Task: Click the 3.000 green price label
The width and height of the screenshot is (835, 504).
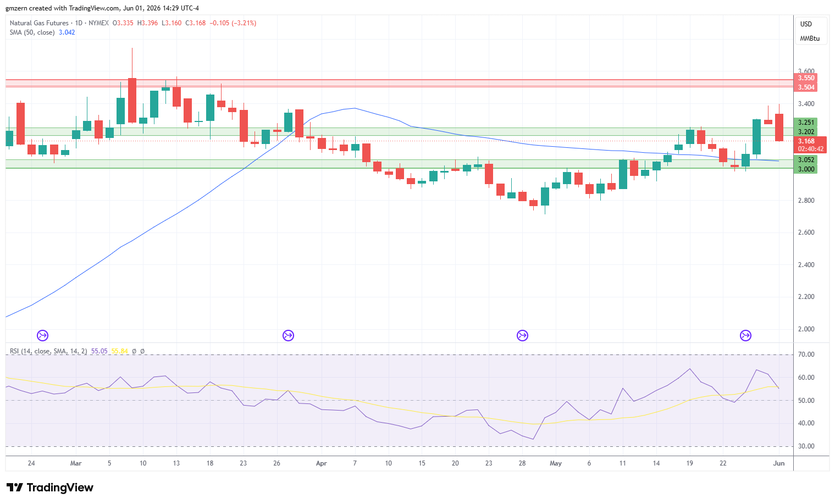Action: 806,169
